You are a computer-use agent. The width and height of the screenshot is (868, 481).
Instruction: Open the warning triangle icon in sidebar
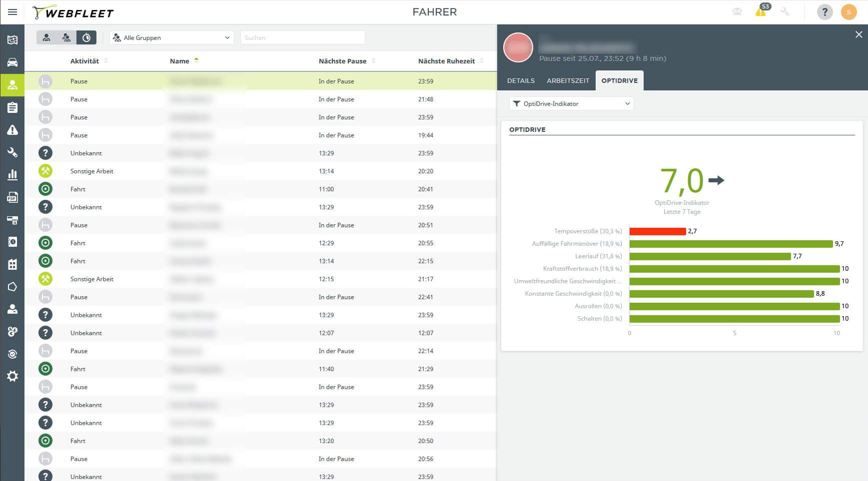click(x=12, y=130)
